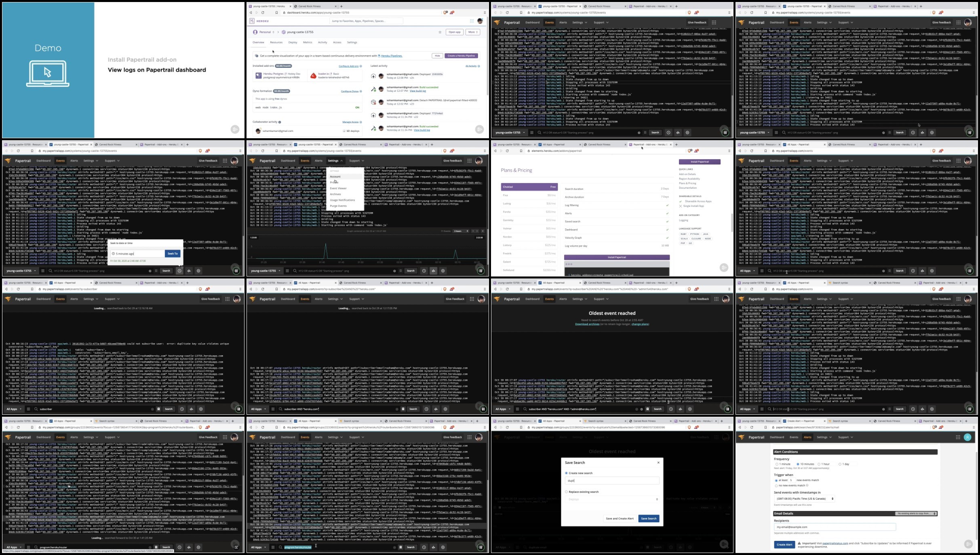
Task: Click the bookmark icon in the dashboard.heroku.com address bar
Action: pyautogui.click(x=276, y=13)
